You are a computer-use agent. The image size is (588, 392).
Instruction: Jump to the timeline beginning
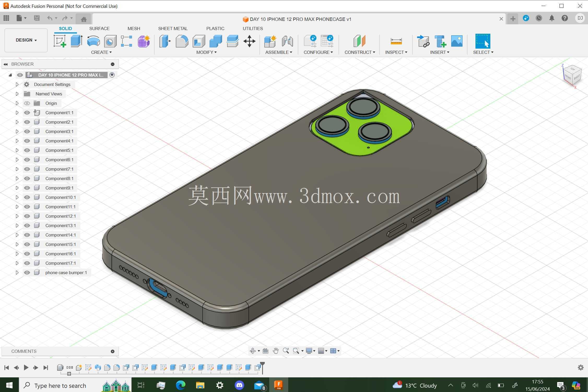tap(7, 367)
